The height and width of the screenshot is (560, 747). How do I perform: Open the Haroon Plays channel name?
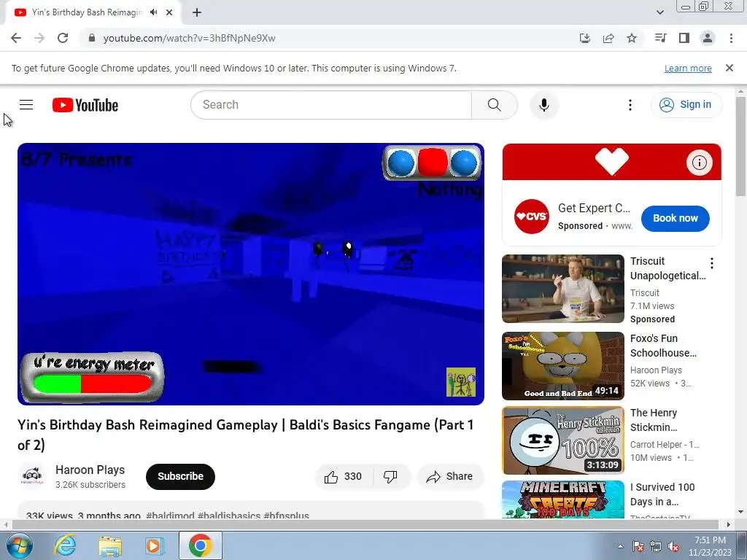(90, 470)
